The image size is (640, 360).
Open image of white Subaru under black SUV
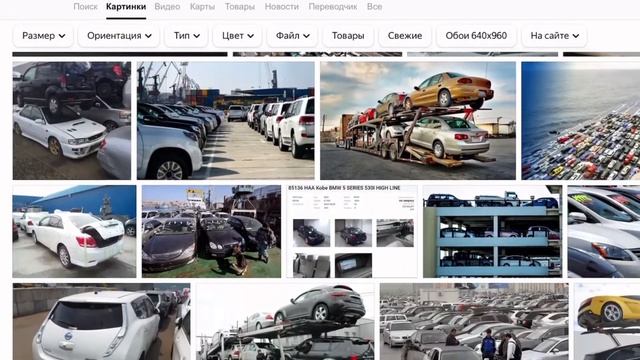click(72, 121)
